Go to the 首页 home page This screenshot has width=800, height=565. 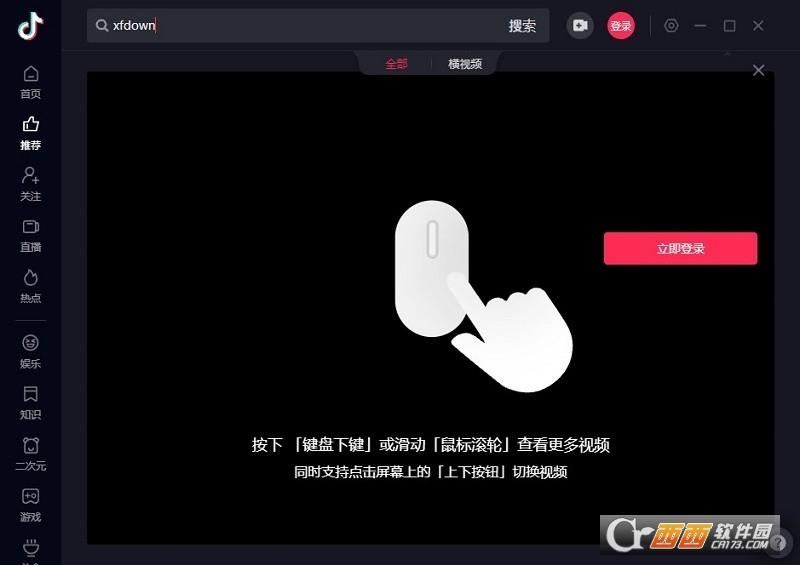click(x=30, y=81)
